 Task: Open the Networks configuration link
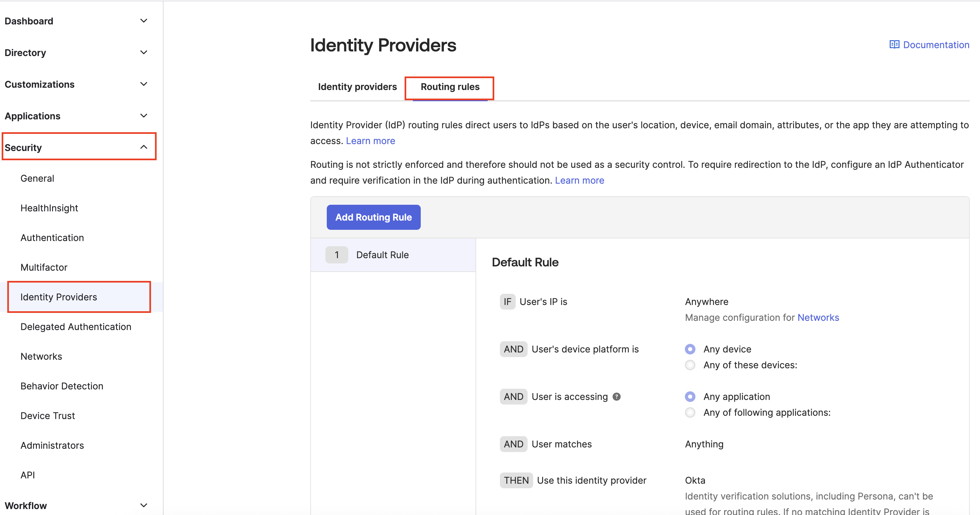pos(818,318)
